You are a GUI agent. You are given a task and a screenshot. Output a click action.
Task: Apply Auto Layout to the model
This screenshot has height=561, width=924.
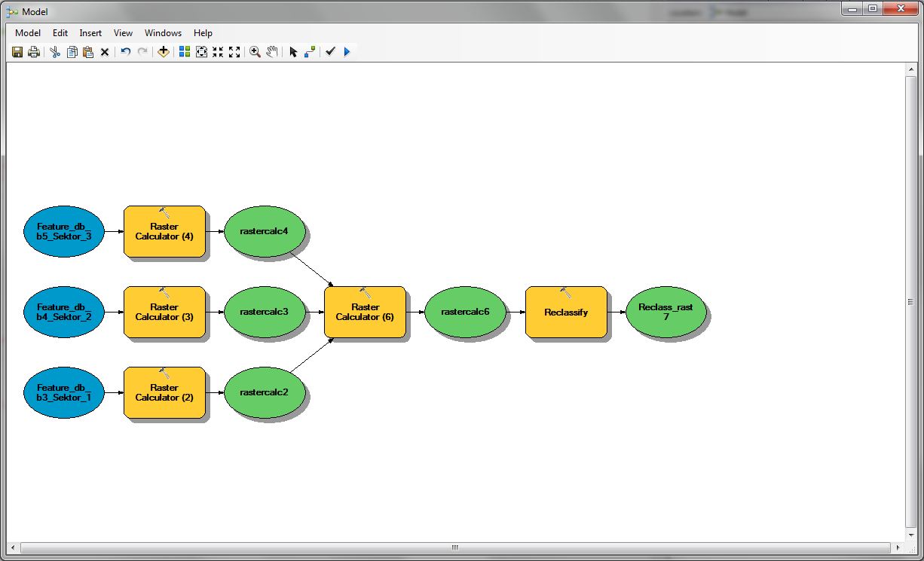pyautogui.click(x=184, y=52)
